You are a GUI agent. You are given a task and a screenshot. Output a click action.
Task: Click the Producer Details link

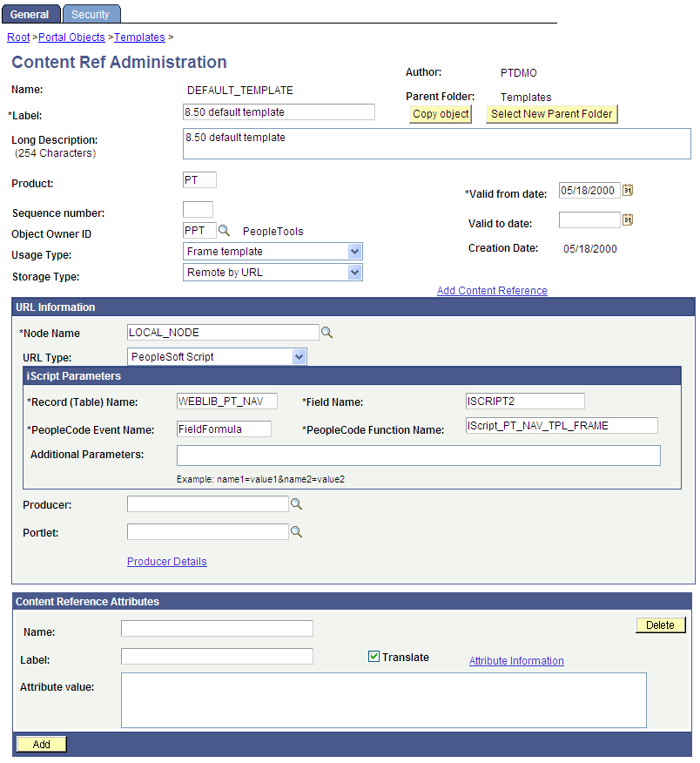tap(166, 561)
